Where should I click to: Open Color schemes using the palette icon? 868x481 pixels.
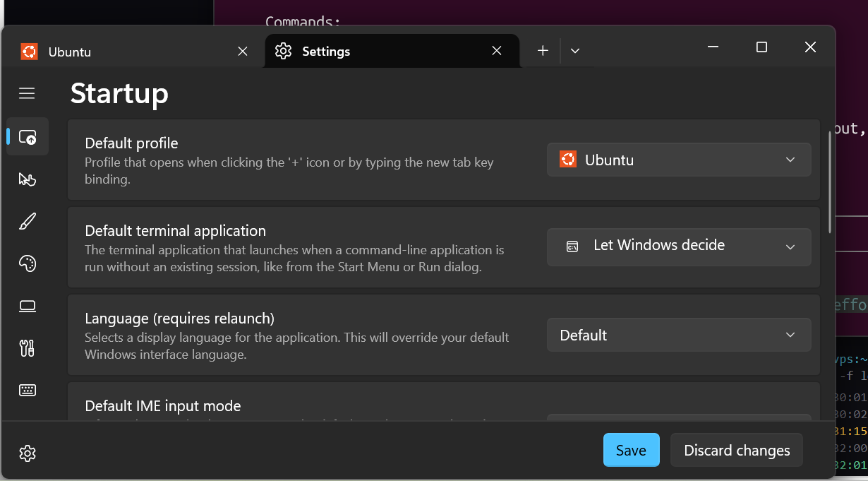tap(27, 263)
